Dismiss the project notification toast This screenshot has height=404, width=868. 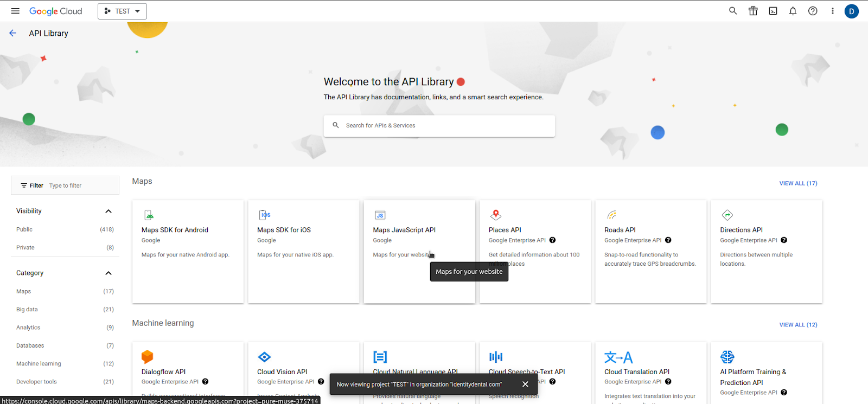tap(525, 384)
